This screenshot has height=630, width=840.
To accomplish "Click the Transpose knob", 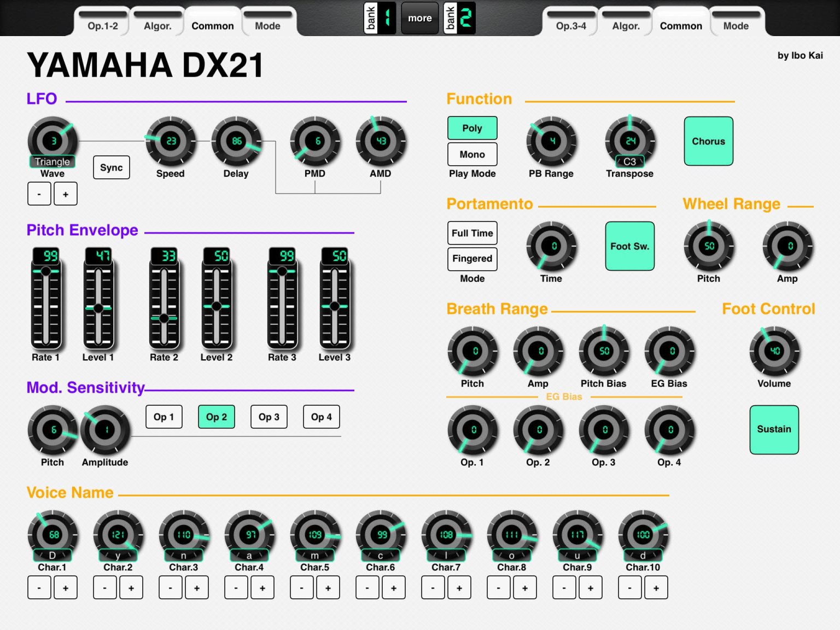I will click(630, 141).
